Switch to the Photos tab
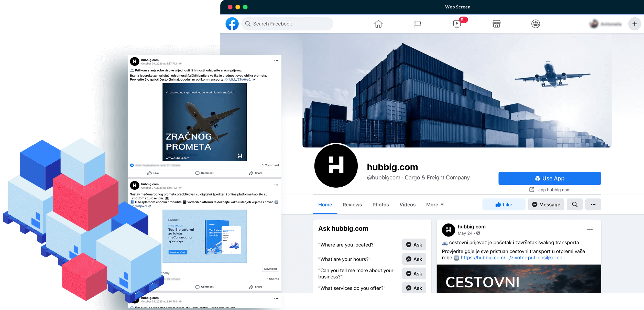Screen dimensions: 644x310 (x=381, y=205)
